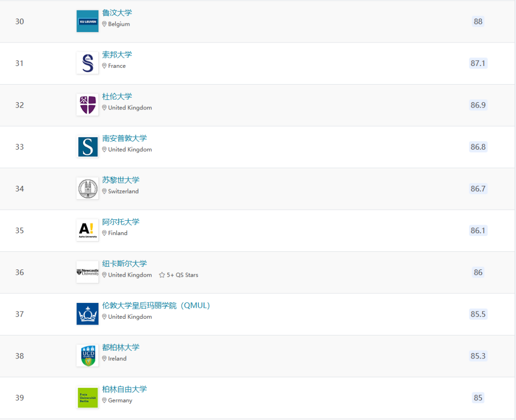Click the rank number 39 row entry
The width and height of the screenshot is (516, 420).
[x=20, y=398]
